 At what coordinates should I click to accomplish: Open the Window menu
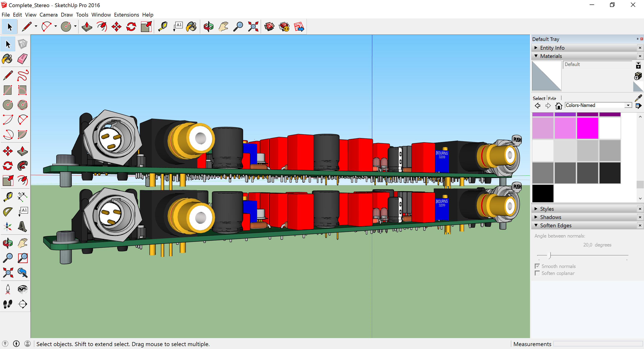click(101, 15)
